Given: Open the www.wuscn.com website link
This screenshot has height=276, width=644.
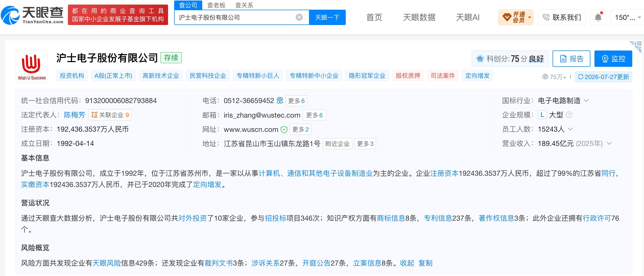Looking at the screenshot, I should pos(251,129).
